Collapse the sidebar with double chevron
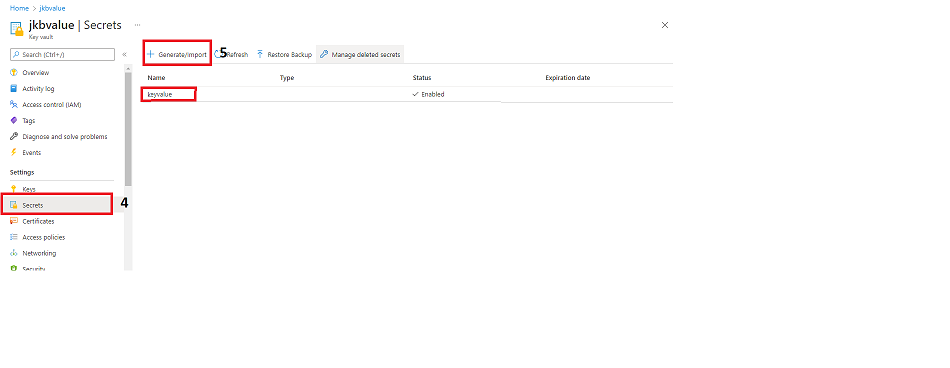 click(x=124, y=55)
